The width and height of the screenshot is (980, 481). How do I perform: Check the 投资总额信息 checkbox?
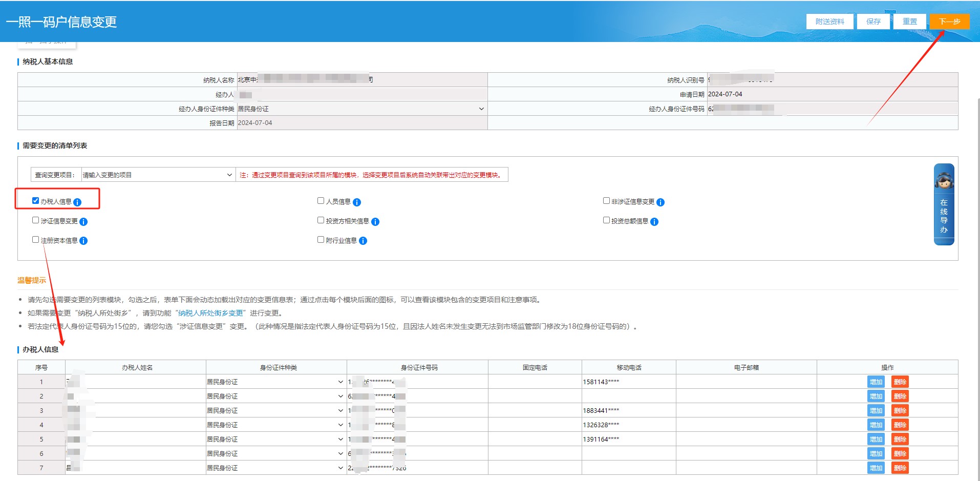tap(606, 220)
